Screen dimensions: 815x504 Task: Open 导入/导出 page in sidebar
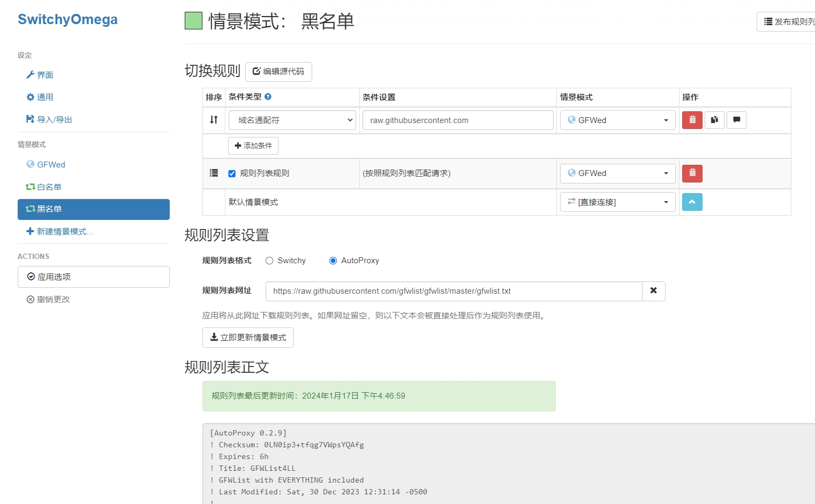49,119
